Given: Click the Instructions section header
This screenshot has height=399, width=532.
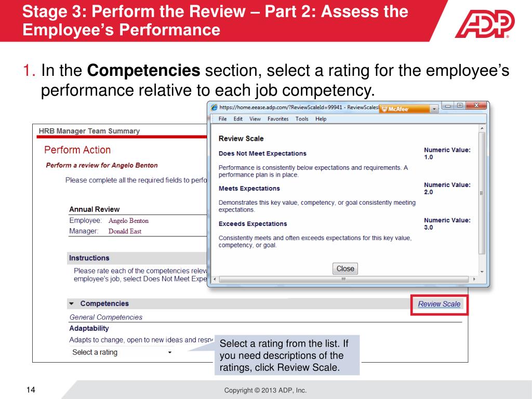Looking at the screenshot, I should (89, 258).
